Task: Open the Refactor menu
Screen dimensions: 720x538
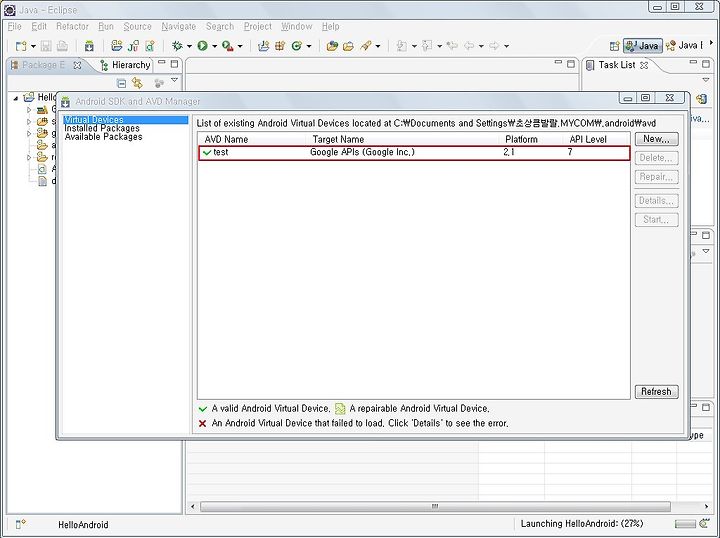Action: [x=72, y=27]
